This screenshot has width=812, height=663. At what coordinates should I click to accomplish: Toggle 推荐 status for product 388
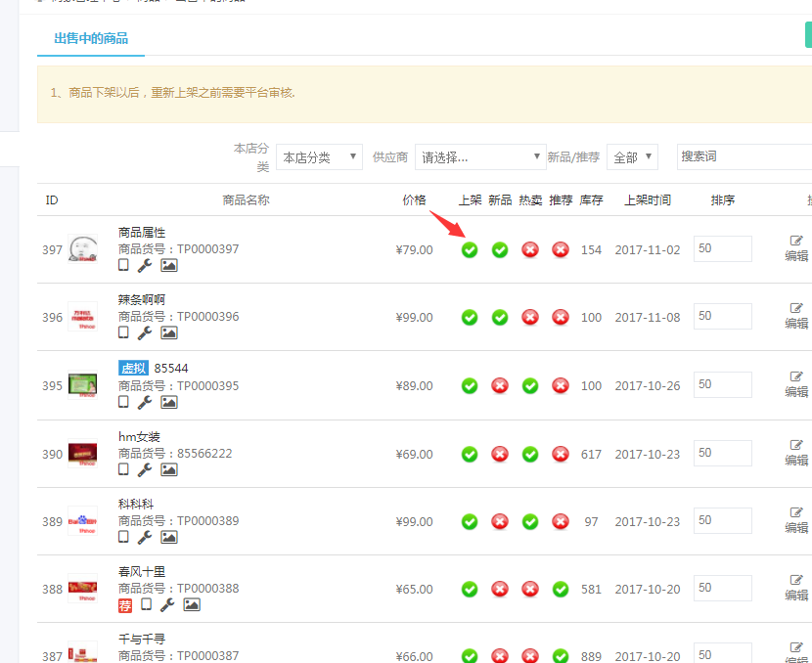pyautogui.click(x=561, y=589)
